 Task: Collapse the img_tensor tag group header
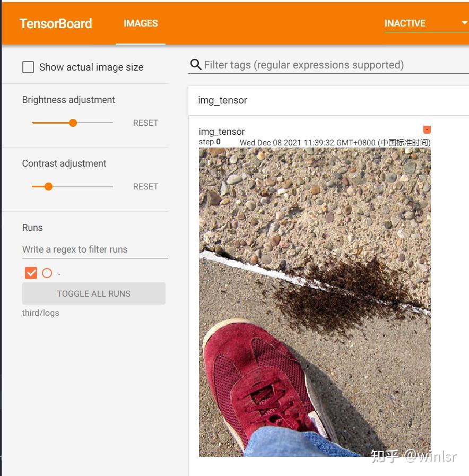pyautogui.click(x=328, y=100)
